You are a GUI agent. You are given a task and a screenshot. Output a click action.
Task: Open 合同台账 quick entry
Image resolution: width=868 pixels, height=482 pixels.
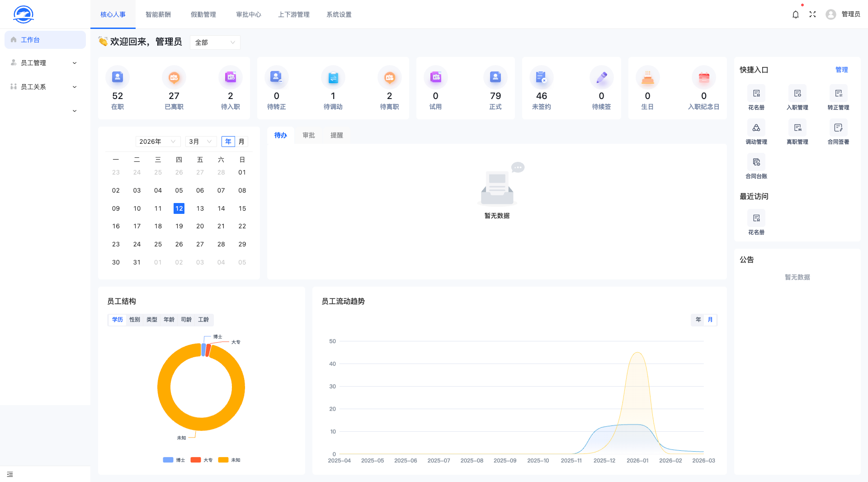[756, 166]
